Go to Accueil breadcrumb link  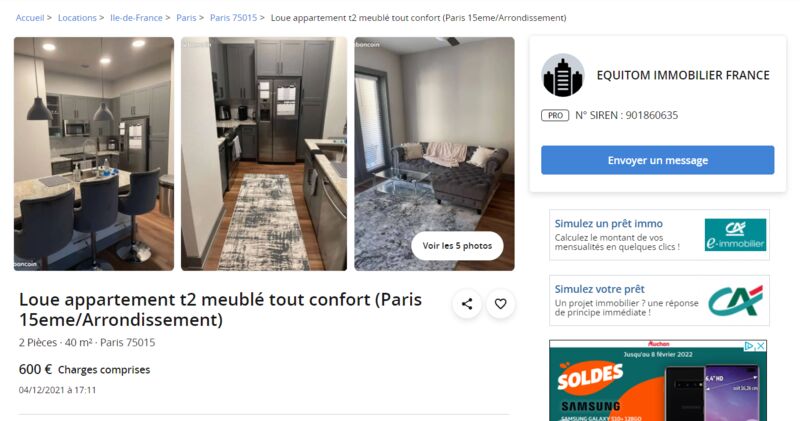coord(30,18)
